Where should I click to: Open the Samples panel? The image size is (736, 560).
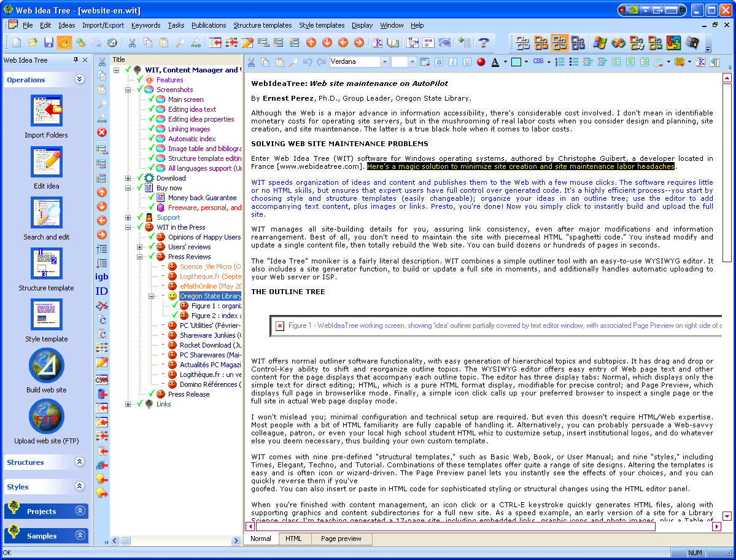coord(46,535)
